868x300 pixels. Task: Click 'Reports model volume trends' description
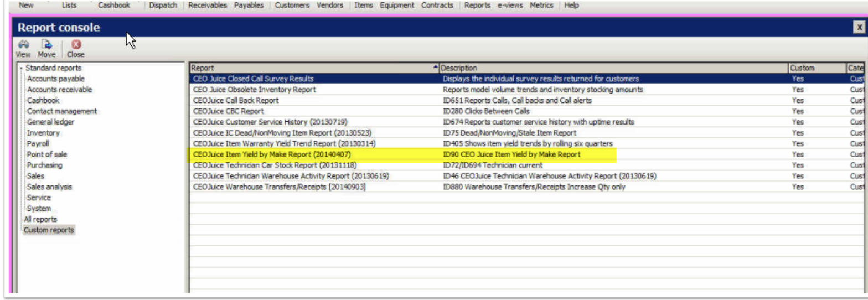pyautogui.click(x=543, y=90)
